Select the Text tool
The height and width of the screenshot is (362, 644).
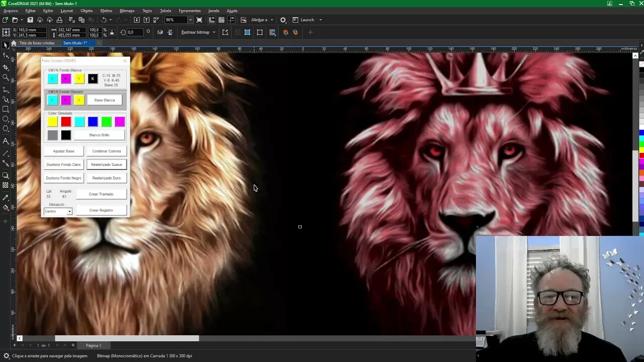(6, 141)
